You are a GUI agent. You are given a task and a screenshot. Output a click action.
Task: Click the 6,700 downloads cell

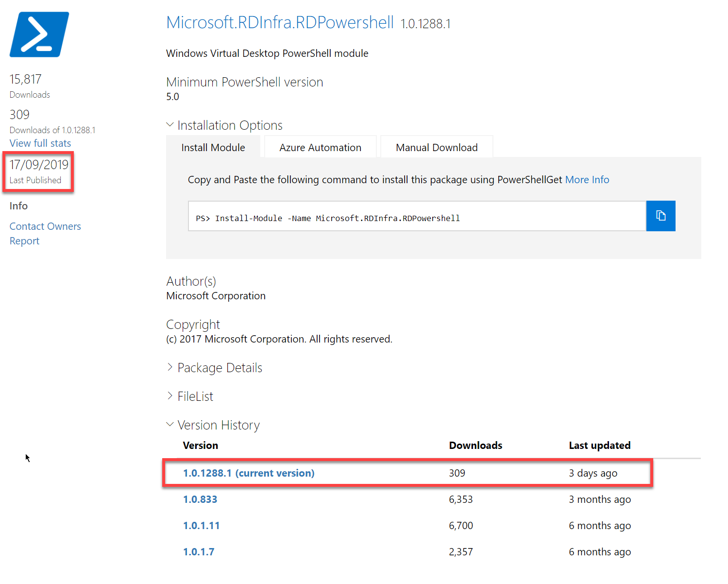pos(461,526)
